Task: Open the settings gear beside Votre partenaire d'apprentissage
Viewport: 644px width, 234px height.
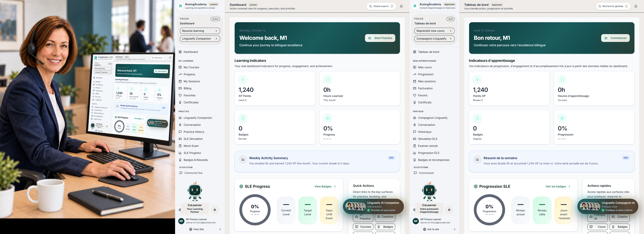Action: pos(414,210)
